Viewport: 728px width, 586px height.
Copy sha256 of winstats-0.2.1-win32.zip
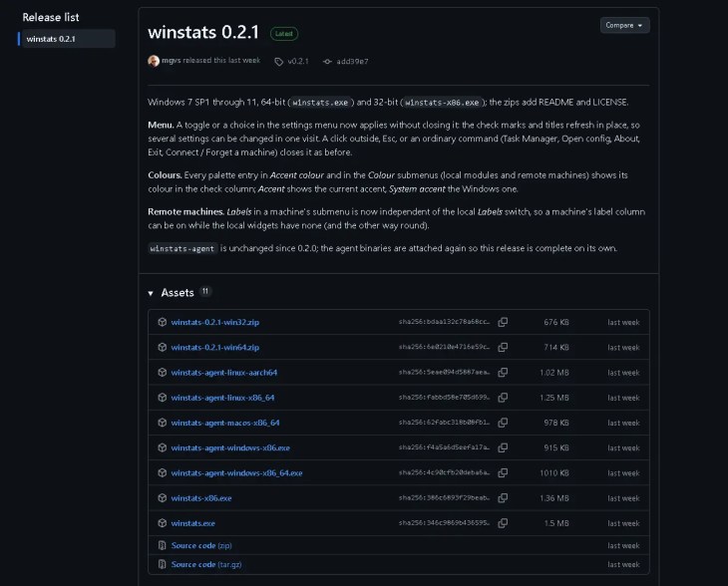pyautogui.click(x=503, y=322)
